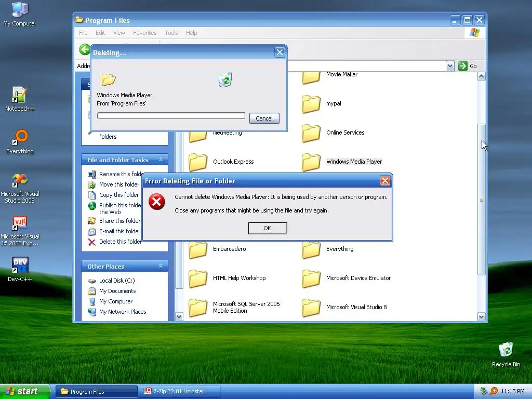
Task: Click the file list scroll up arrow
Action: pyautogui.click(x=481, y=76)
